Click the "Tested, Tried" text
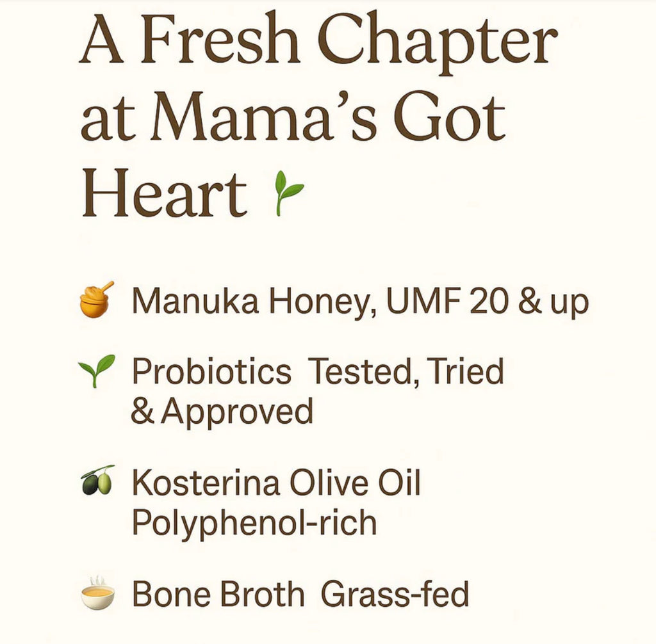 tap(406, 371)
